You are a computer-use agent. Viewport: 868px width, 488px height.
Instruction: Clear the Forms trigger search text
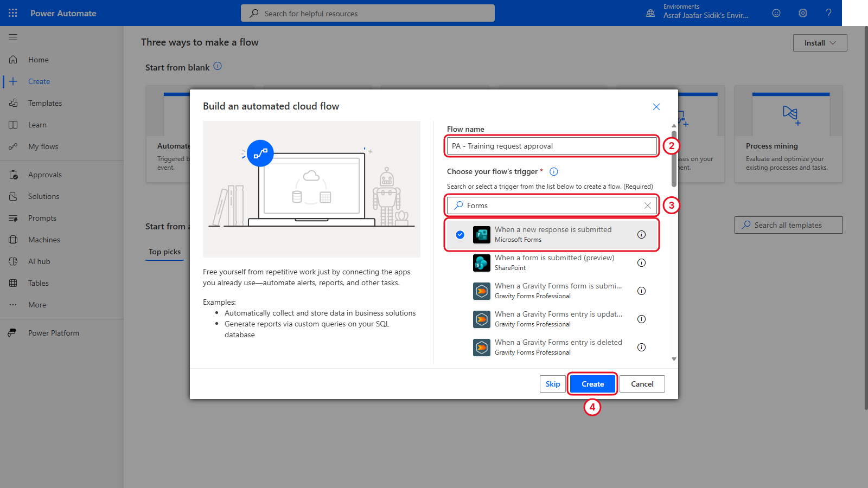(x=648, y=206)
